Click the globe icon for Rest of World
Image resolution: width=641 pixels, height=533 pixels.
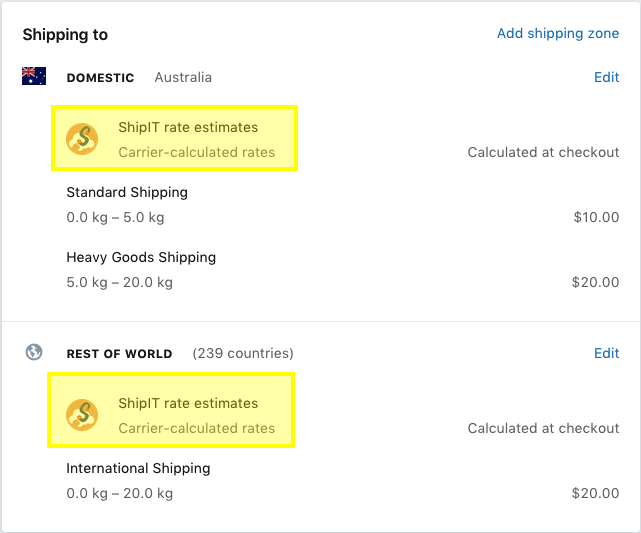click(x=34, y=352)
